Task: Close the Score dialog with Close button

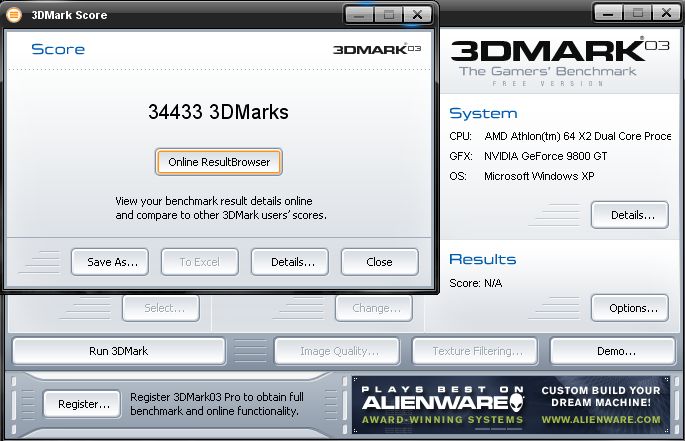Action: click(380, 262)
